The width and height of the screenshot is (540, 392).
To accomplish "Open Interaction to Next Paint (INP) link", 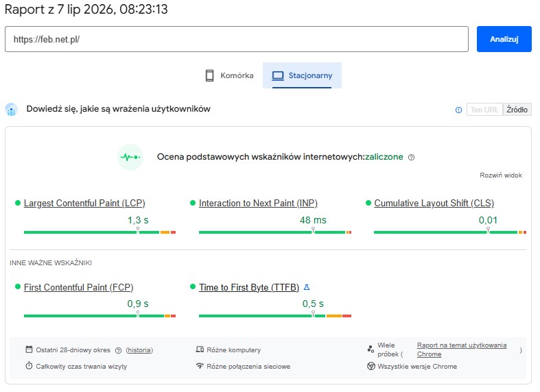I will [258, 203].
